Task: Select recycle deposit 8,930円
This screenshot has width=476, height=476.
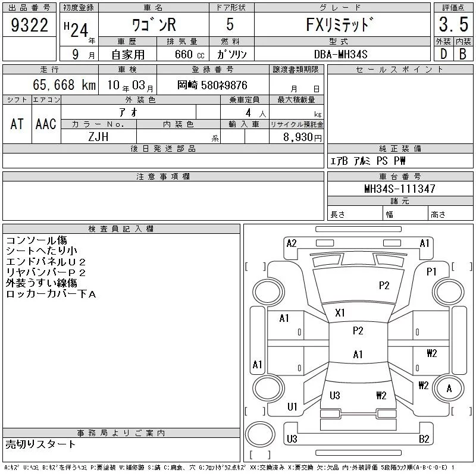Action: [x=302, y=137]
